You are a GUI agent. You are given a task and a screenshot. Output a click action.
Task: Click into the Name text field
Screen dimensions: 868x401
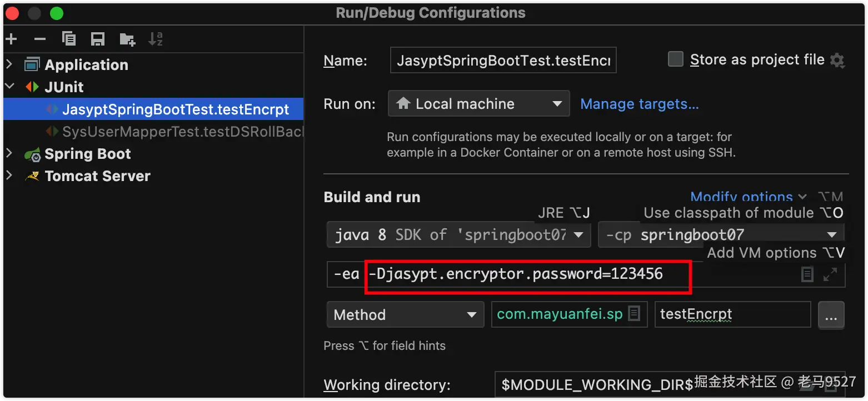(x=503, y=61)
